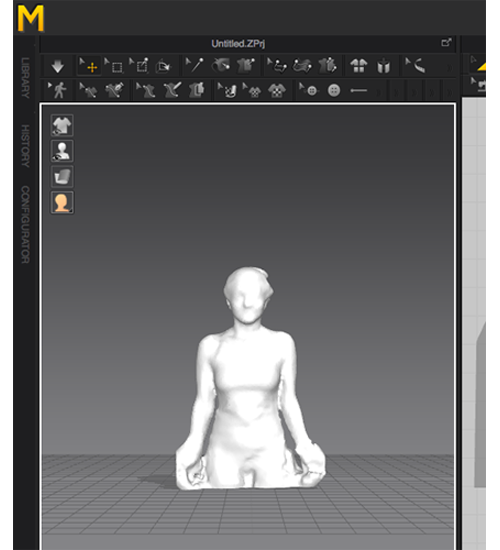This screenshot has height=550, width=500.
Task: Choose the 3D Pen on garment tool
Action: [x=114, y=90]
